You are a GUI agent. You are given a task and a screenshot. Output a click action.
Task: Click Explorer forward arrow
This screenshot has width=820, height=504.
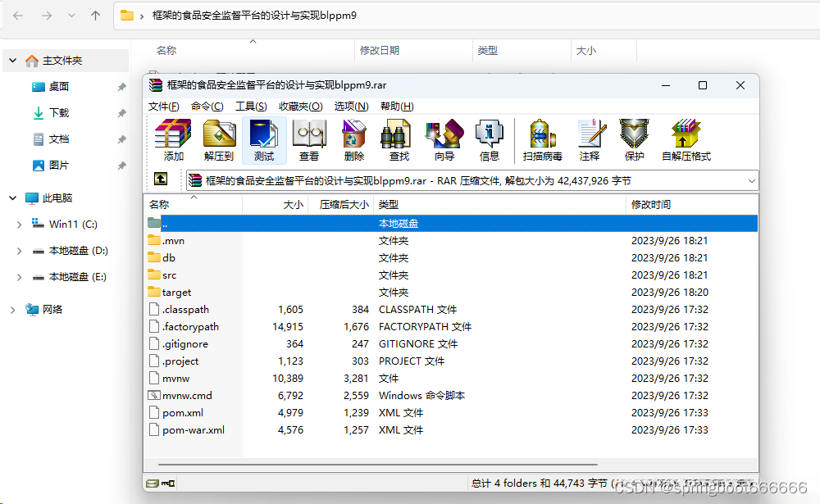click(47, 16)
